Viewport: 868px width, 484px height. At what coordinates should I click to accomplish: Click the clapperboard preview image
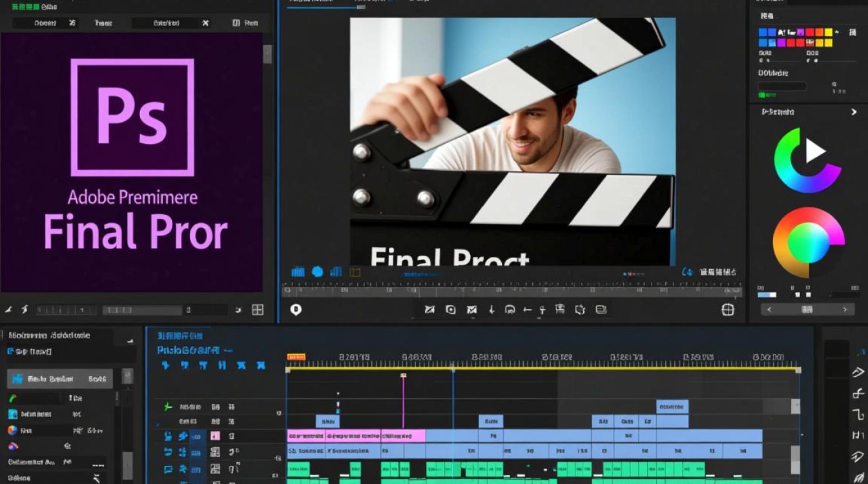(x=513, y=141)
